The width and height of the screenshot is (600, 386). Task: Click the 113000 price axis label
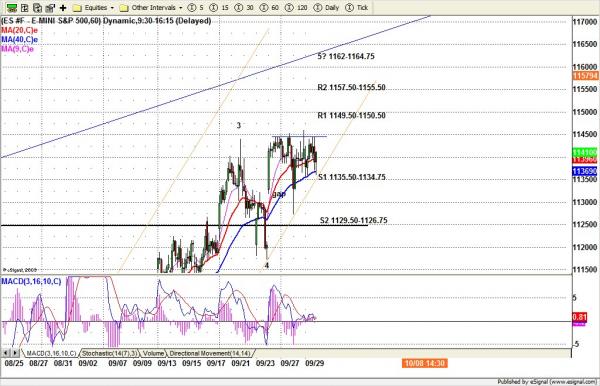585,202
